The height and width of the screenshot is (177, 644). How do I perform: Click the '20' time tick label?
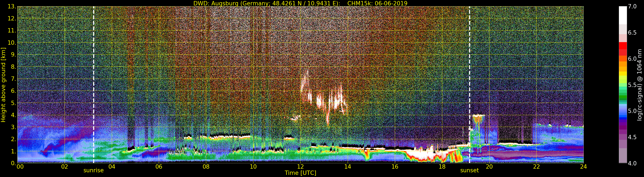(489, 166)
